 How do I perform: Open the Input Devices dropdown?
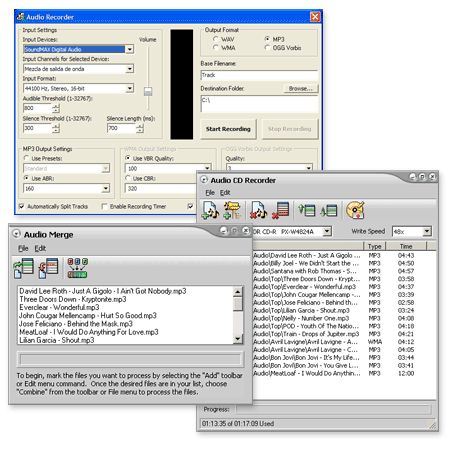click(x=130, y=49)
